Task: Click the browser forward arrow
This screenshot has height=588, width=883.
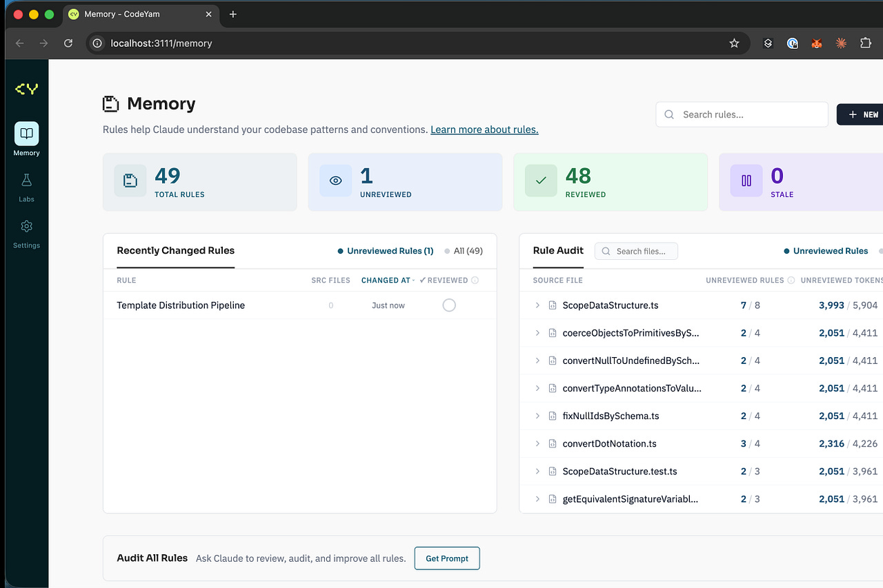Action: (x=43, y=43)
